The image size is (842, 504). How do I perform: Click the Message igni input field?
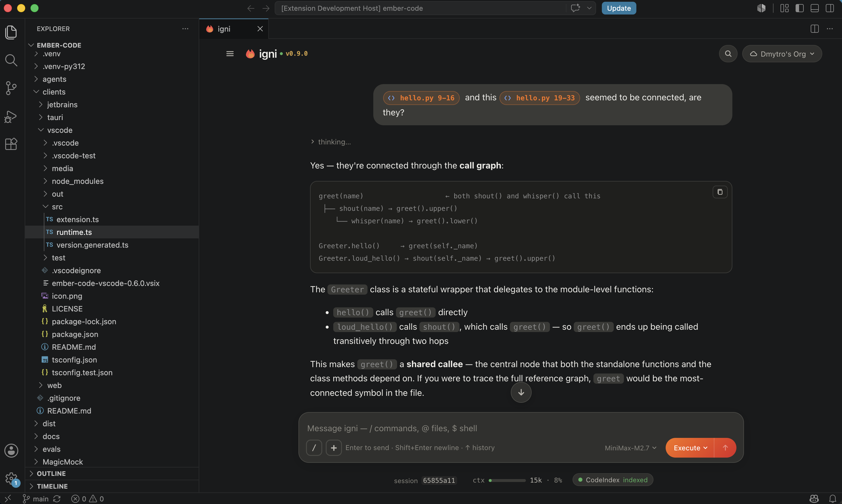521,428
